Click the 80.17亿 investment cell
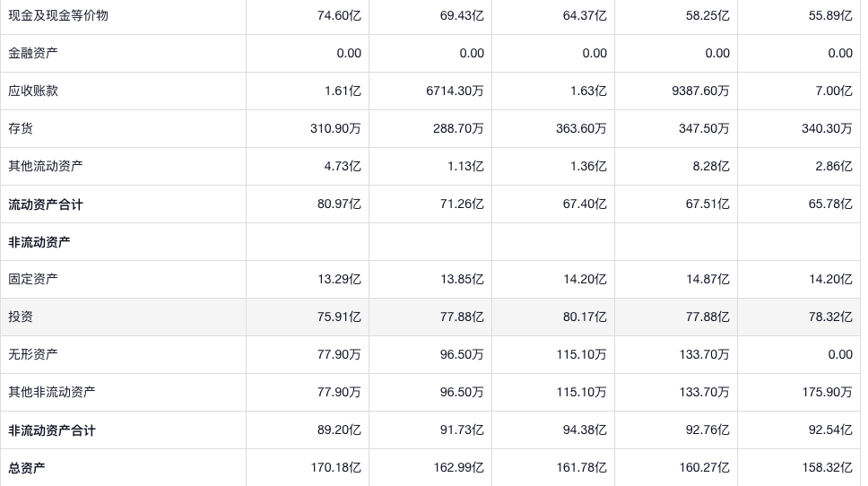Viewport: 868px width, 486px height. point(585,317)
